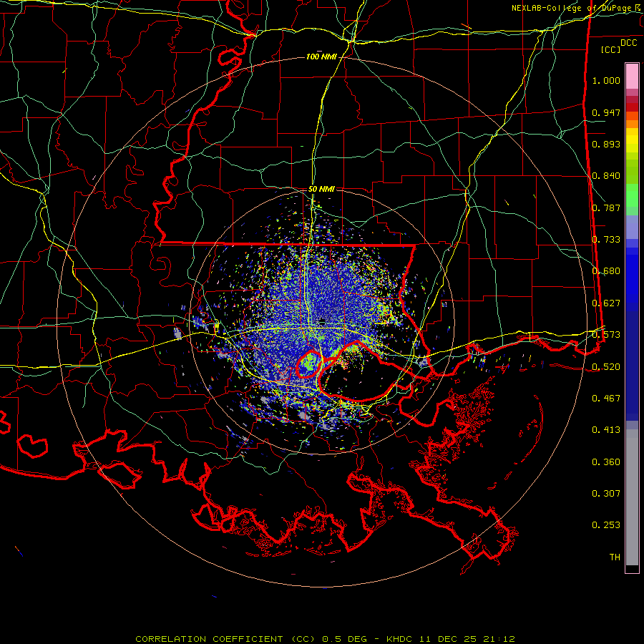Click the 0.840 color scale value
Viewport: 644px width, 644px height.
pyautogui.click(x=606, y=176)
